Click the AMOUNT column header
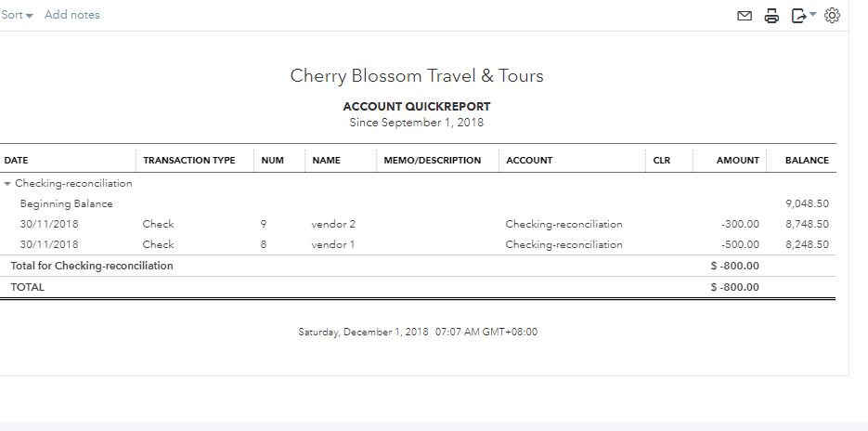 (x=737, y=160)
